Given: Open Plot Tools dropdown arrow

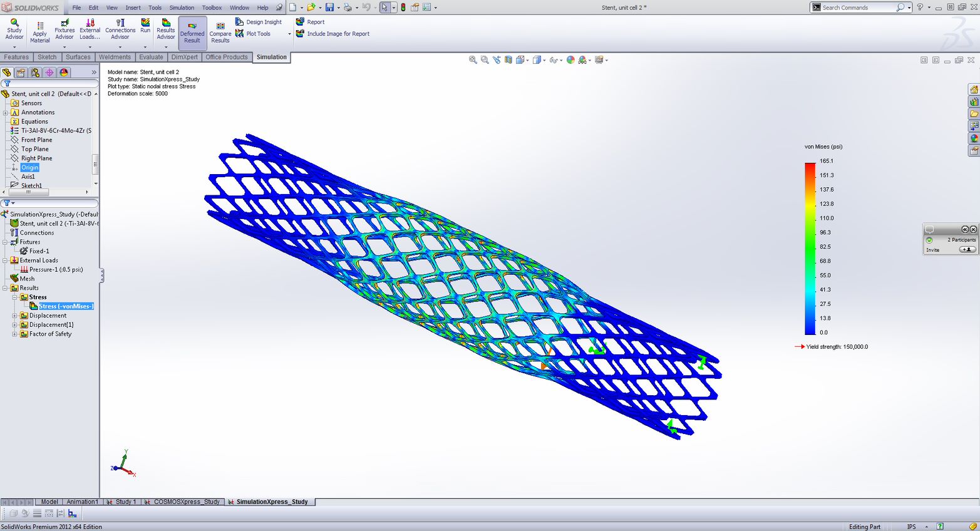Looking at the screenshot, I should [x=289, y=34].
